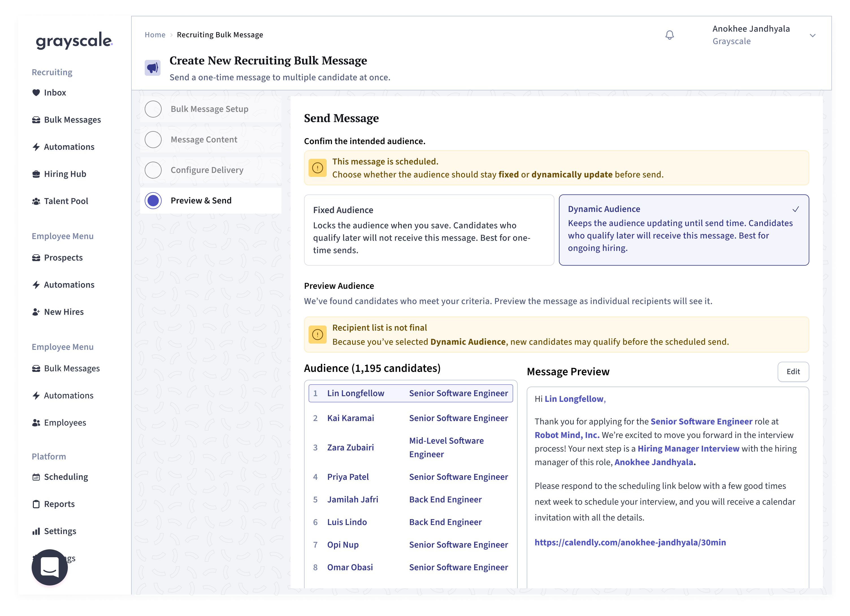The height and width of the screenshot is (616, 850).
Task: Expand the Anokhee Jandhyala account dropdown
Action: [812, 36]
